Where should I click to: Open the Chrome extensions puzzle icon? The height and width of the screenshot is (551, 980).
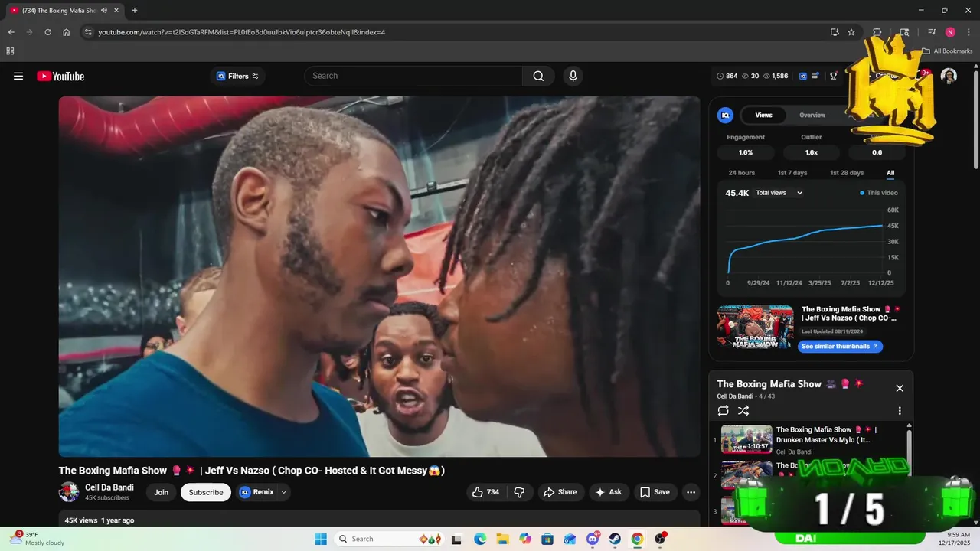point(877,32)
